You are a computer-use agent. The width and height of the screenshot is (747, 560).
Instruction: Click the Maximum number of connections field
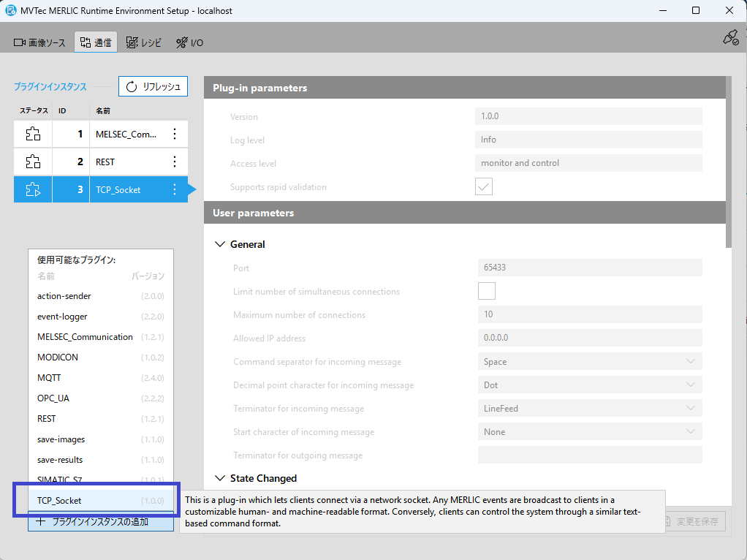590,314
